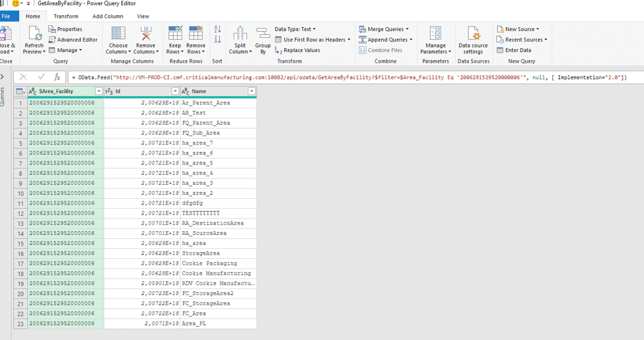Click inside the formula bar text
644x340 pixels.
coord(330,77)
